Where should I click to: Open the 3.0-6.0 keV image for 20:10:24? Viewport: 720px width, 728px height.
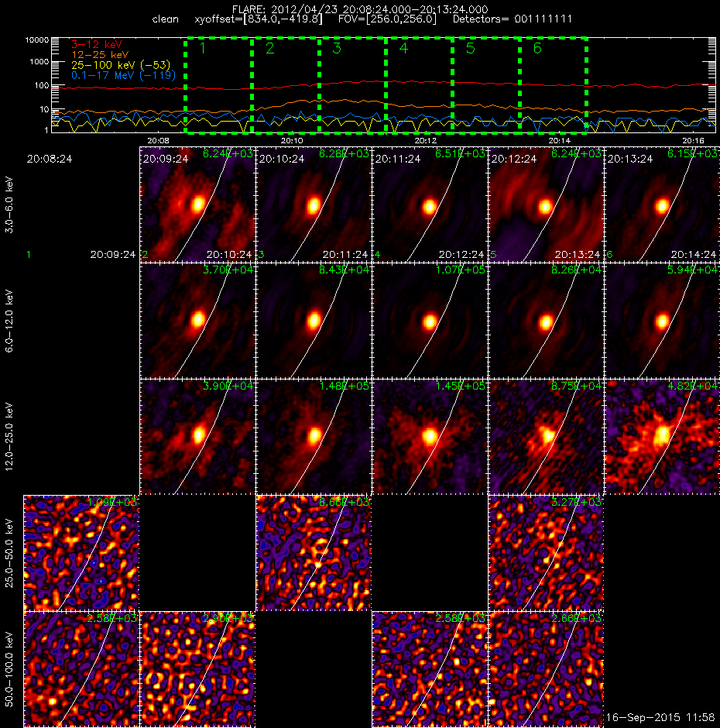[x=314, y=204]
